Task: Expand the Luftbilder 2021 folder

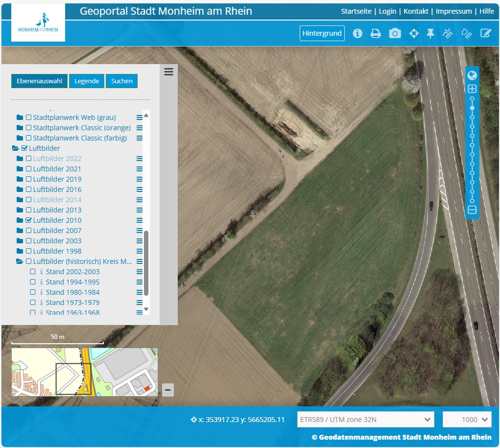Action: coord(20,169)
